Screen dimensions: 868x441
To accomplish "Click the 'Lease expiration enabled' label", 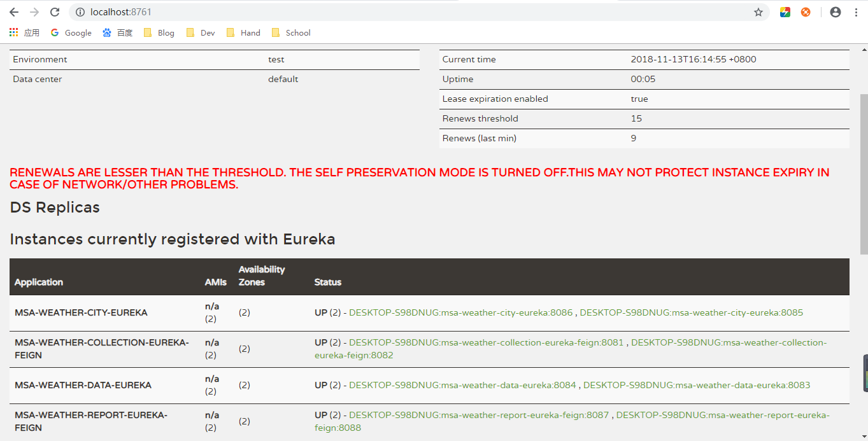I will click(x=495, y=99).
